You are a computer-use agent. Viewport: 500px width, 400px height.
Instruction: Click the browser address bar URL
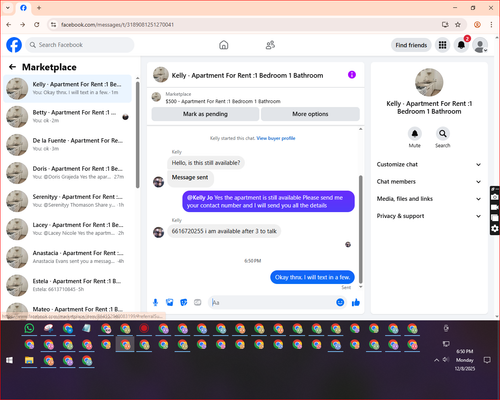[117, 25]
